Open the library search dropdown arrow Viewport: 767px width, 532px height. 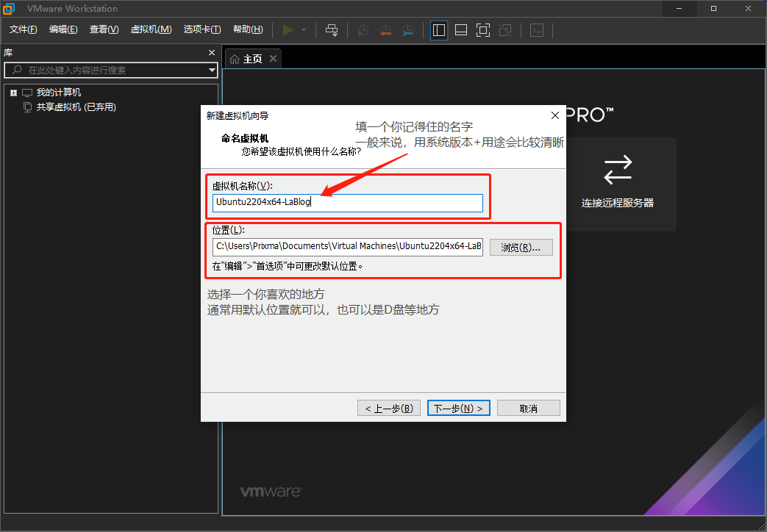(x=212, y=70)
